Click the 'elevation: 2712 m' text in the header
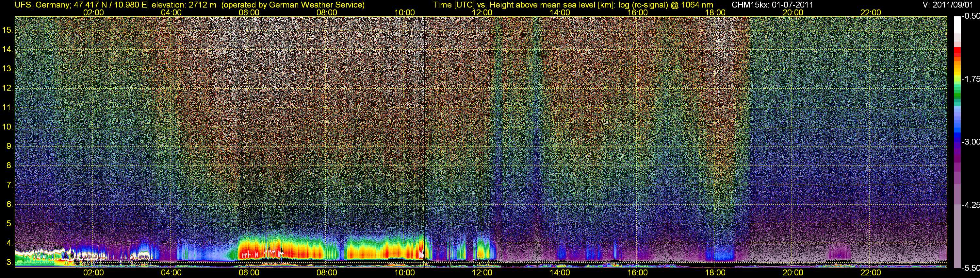Viewport: 980px width, 278px height. 184,5
